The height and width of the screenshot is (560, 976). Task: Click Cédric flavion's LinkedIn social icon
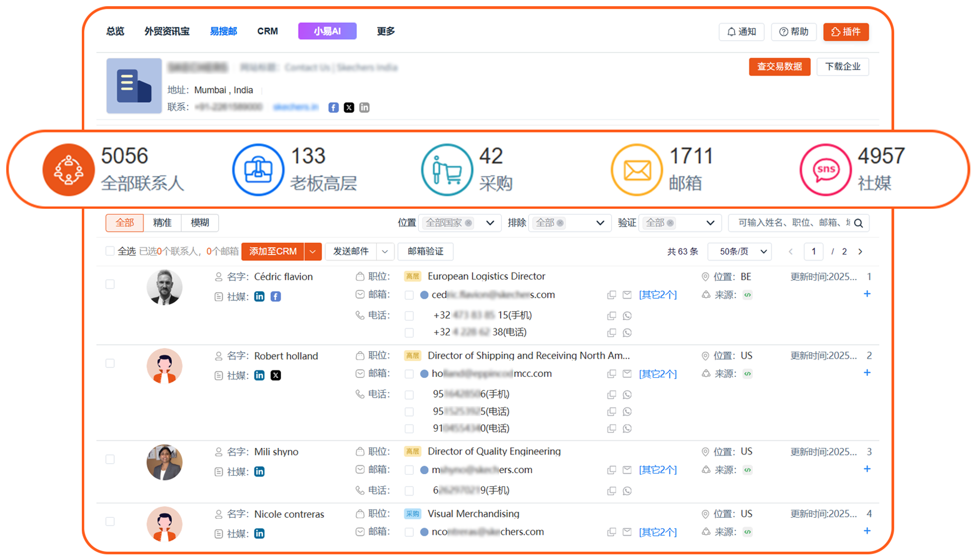click(259, 297)
